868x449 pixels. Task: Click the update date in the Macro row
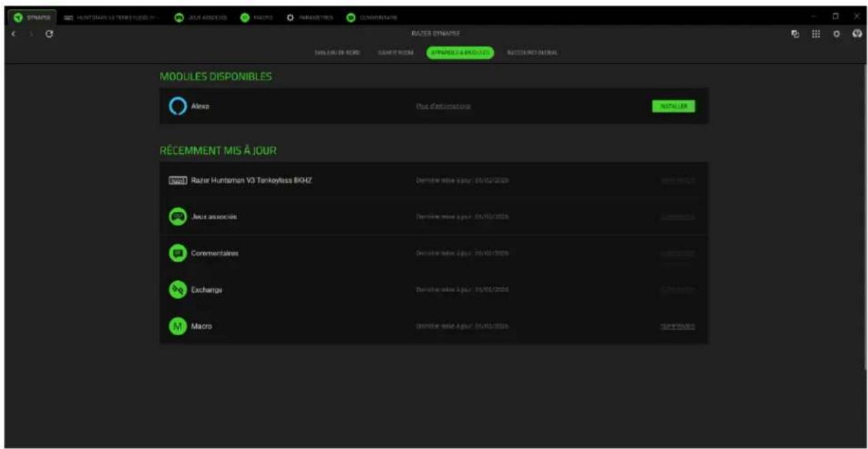click(x=463, y=326)
